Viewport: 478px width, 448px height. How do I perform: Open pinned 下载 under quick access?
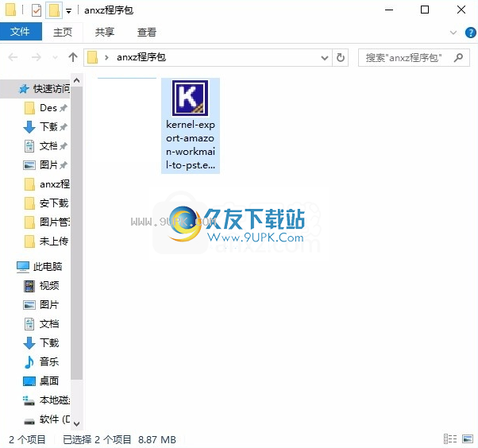[x=48, y=127]
